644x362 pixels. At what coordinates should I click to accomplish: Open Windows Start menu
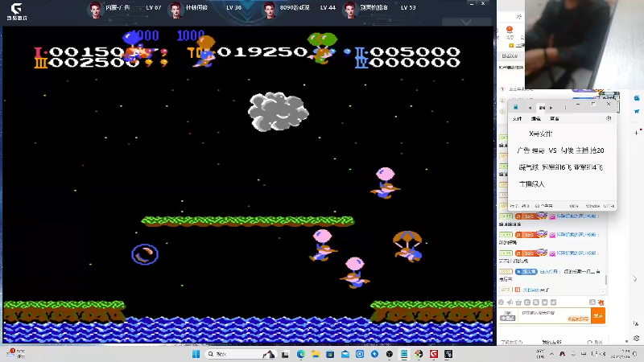click(x=196, y=354)
